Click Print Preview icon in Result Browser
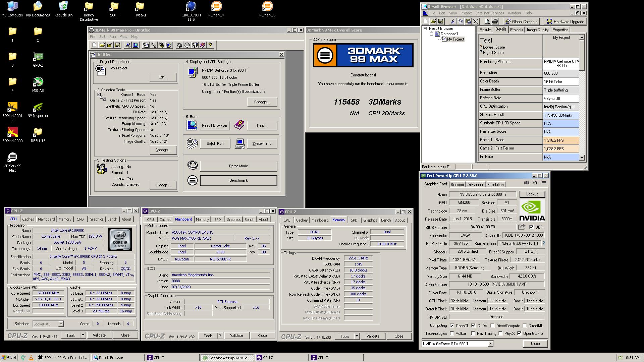The height and width of the screenshot is (362, 644). point(487,21)
